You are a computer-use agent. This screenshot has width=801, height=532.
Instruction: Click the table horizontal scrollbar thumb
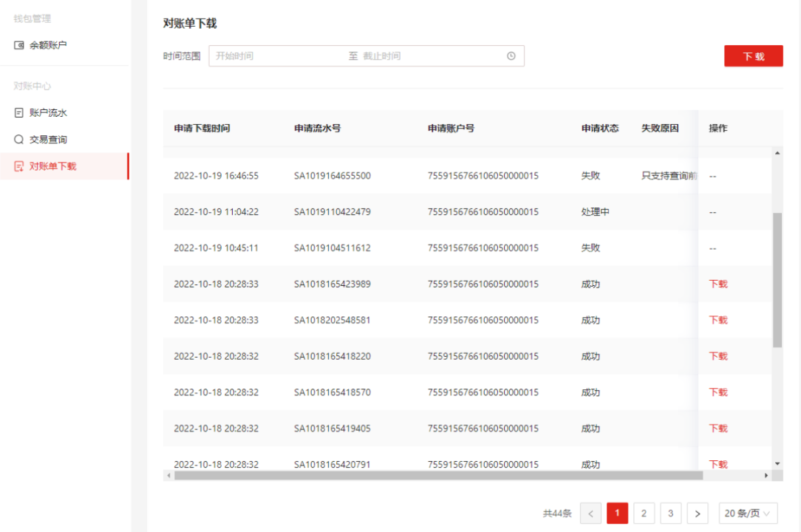(438, 475)
